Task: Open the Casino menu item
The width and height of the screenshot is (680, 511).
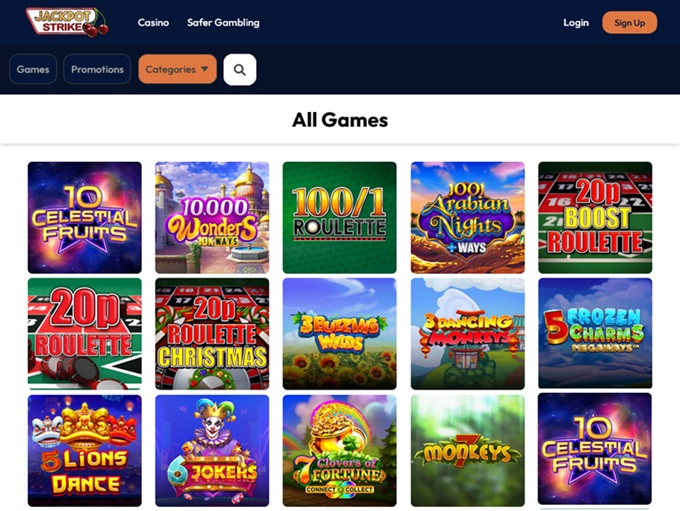Action: click(x=153, y=23)
